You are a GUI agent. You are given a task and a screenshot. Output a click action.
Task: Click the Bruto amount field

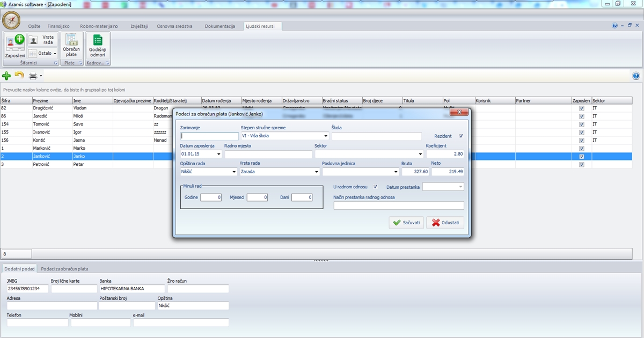pos(415,172)
